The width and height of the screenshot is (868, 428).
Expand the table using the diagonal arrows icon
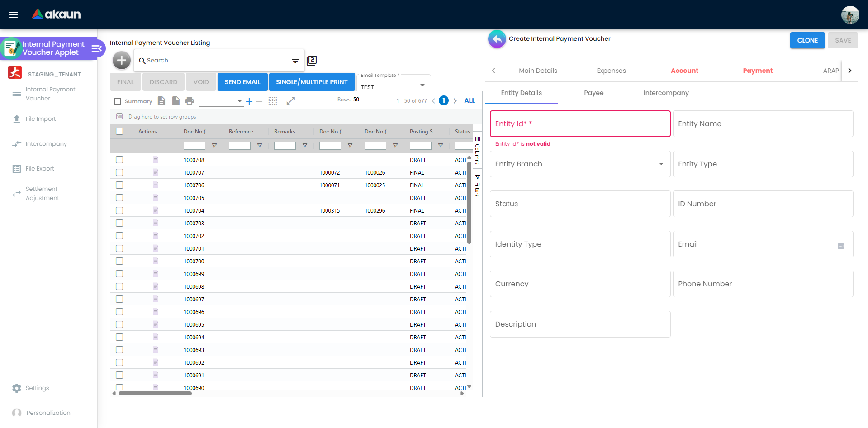point(291,101)
